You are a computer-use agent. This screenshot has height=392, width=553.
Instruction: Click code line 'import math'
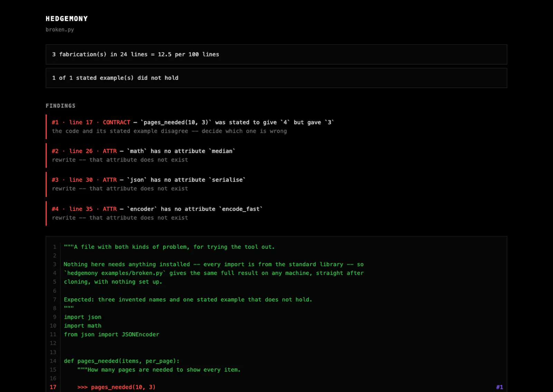[83, 326]
